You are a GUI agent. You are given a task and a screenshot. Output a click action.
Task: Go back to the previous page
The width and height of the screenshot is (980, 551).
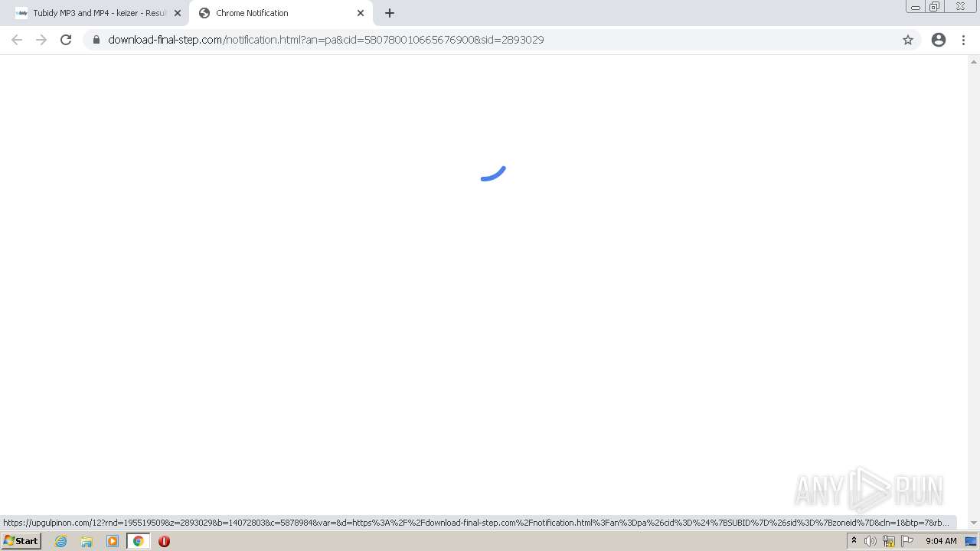(17, 40)
